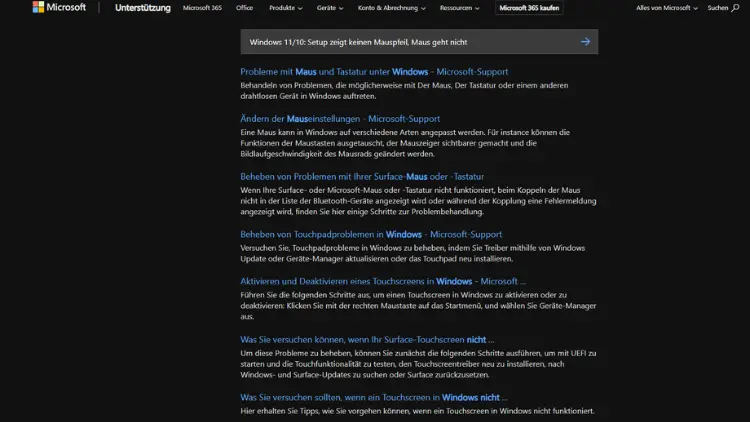Expand the Ressourcen dropdown
The width and height of the screenshot is (750, 422).
point(459,8)
